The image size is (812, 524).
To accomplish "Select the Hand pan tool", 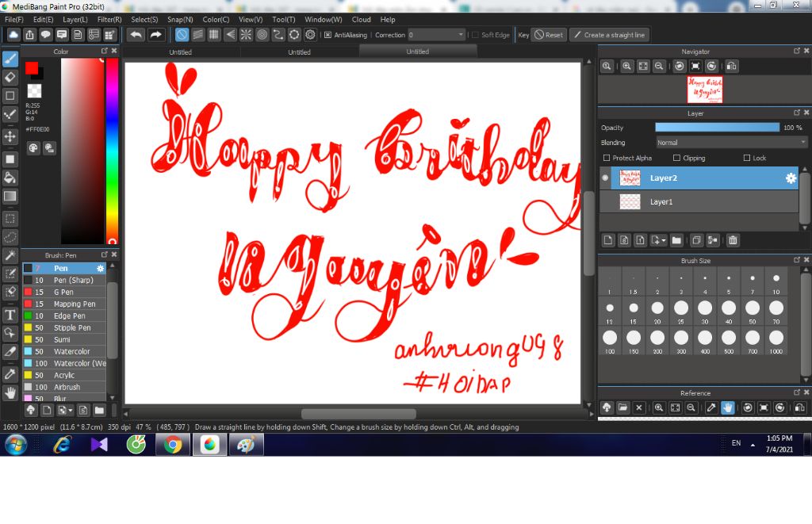I will pos(10,392).
